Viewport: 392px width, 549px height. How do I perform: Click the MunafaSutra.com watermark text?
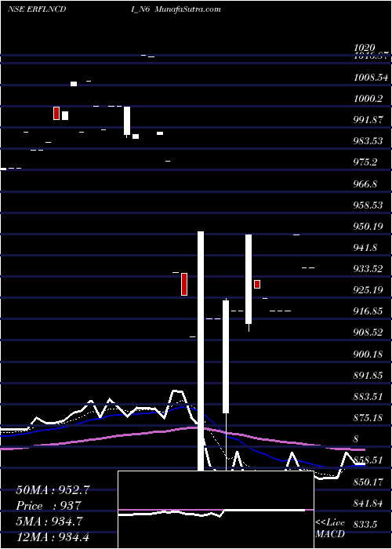click(187, 9)
